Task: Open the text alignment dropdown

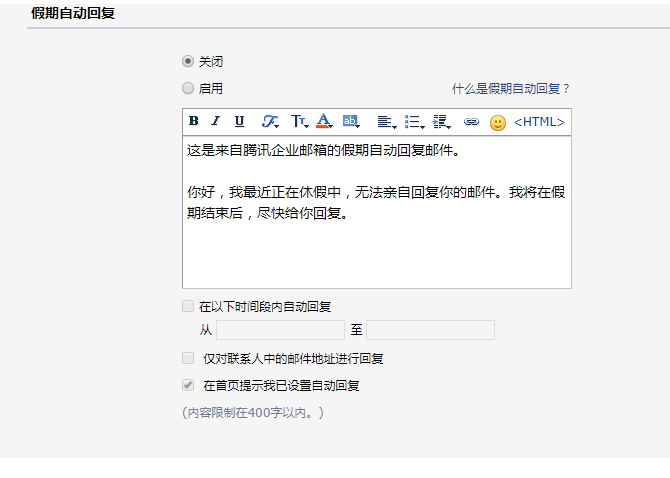Action: (x=385, y=122)
